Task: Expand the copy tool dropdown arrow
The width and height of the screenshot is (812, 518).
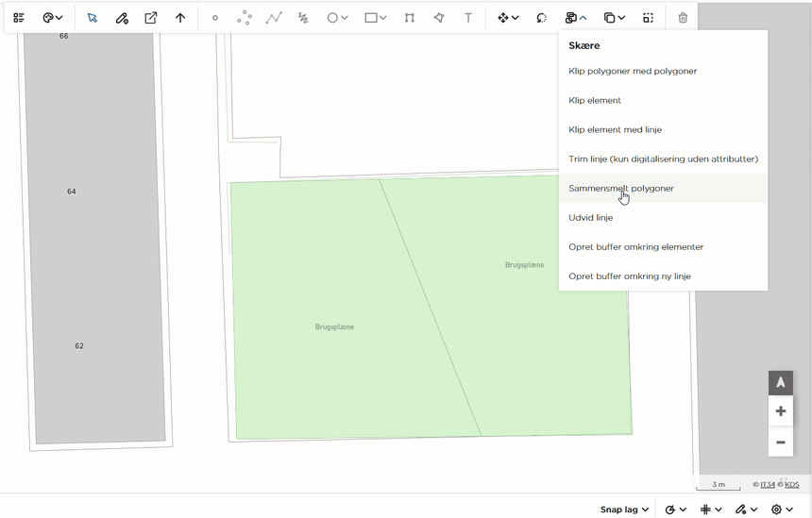Action: [621, 18]
